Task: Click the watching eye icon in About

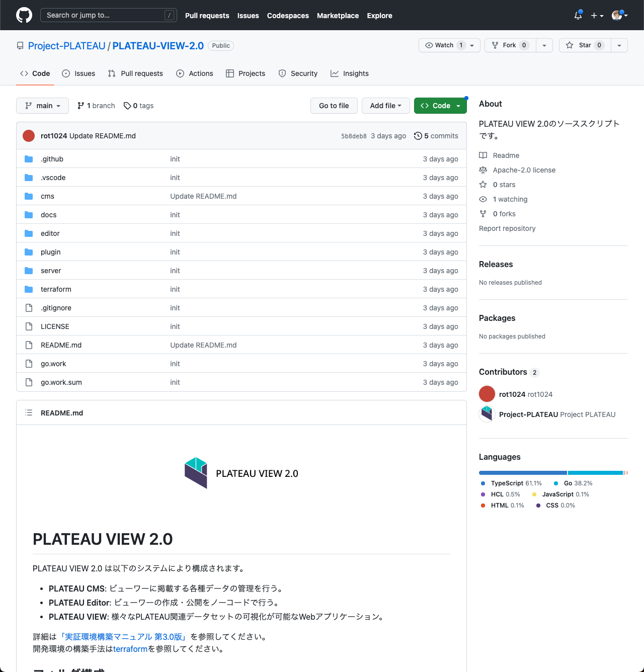Action: [483, 199]
